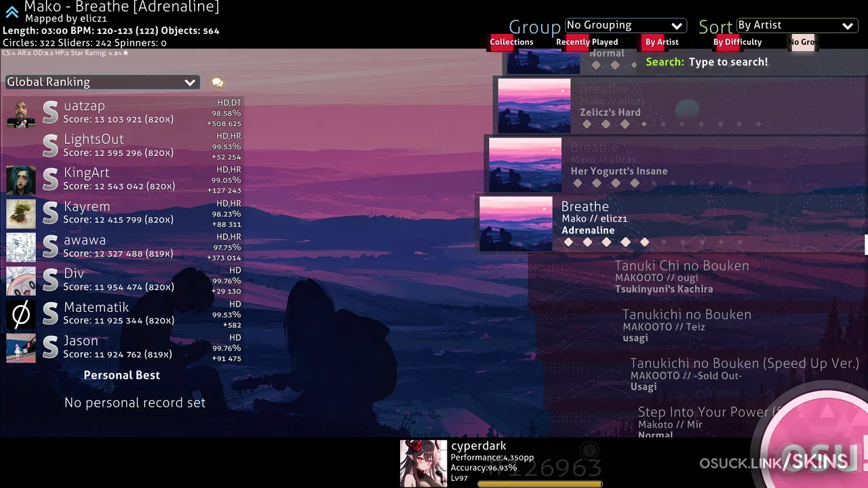This screenshot has height=488, width=868.
Task: Select the By Difficulty tab
Action: [737, 42]
